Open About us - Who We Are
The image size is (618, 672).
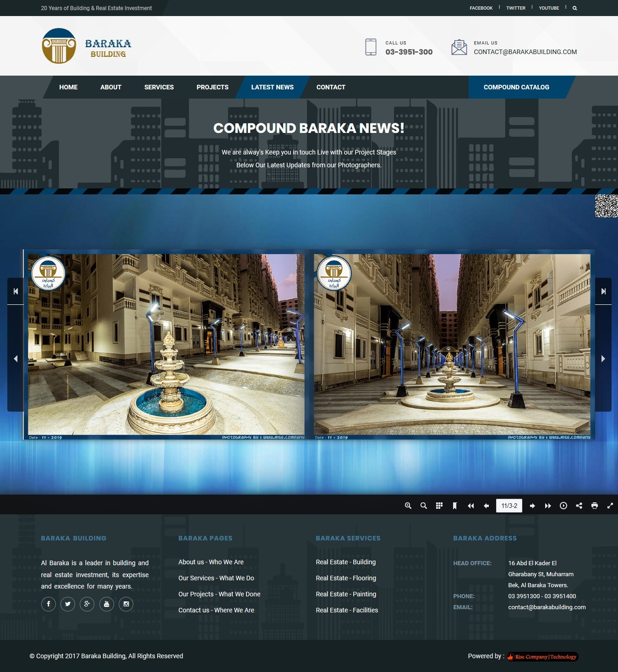coord(211,562)
